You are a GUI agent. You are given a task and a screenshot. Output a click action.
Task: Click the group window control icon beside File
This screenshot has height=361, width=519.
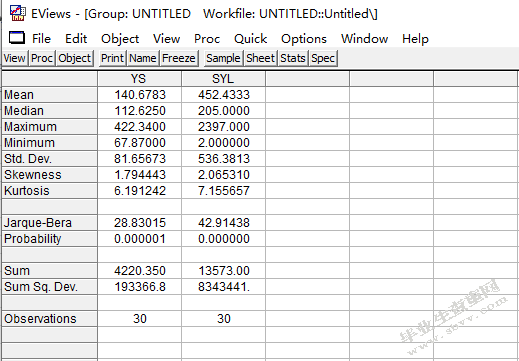[17, 38]
